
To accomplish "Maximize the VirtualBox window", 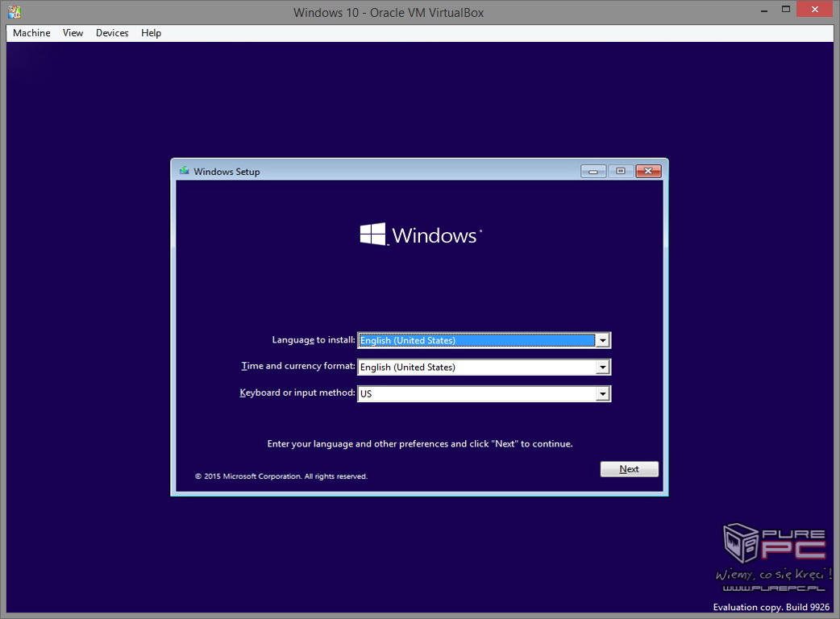I will [x=786, y=9].
